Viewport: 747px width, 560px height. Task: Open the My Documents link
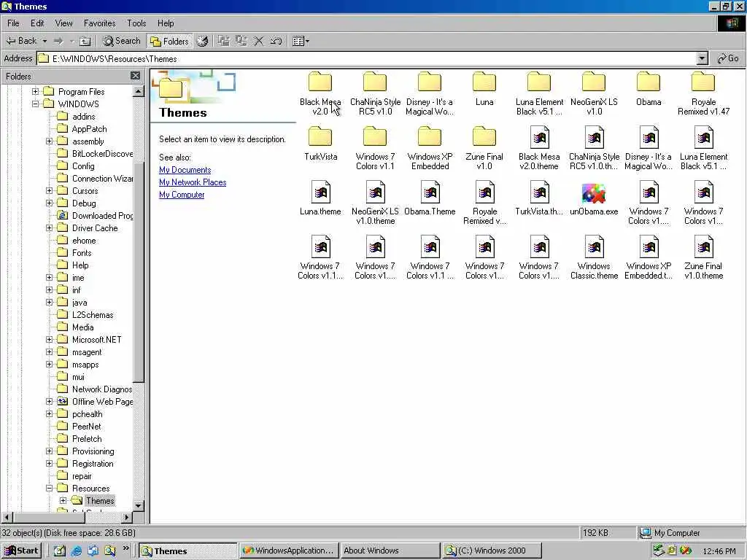[x=185, y=170]
